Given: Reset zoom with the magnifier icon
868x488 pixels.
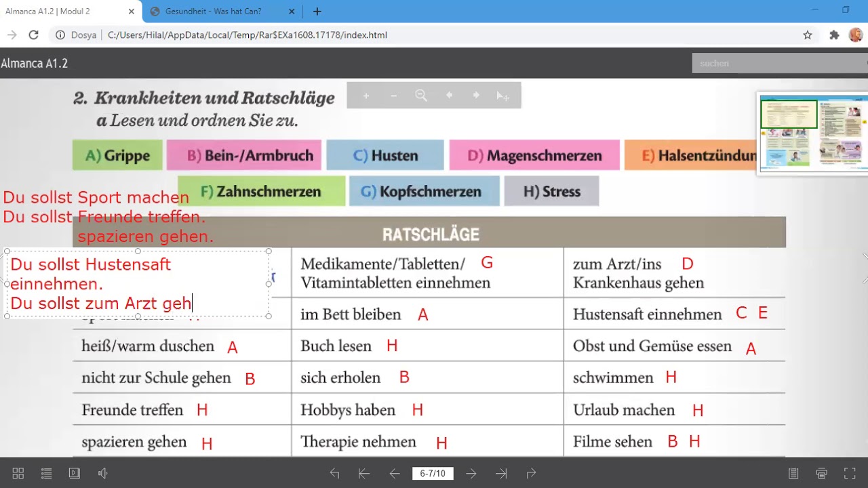Looking at the screenshot, I should pyautogui.click(x=421, y=96).
